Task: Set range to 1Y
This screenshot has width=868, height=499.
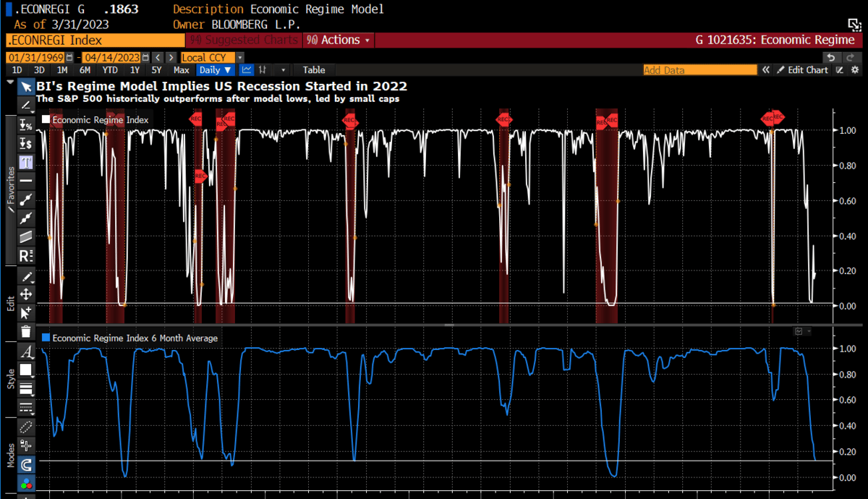Action: [x=135, y=70]
